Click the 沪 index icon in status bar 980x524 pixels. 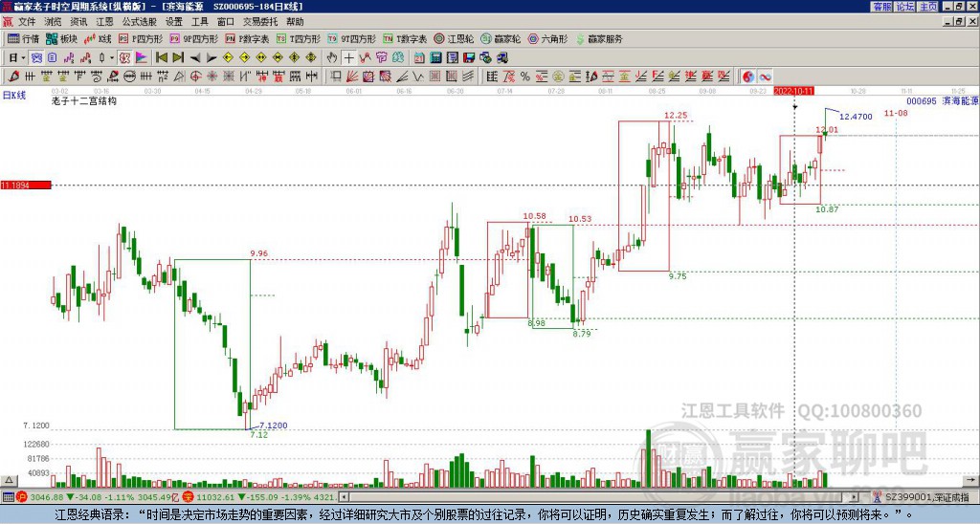23,497
